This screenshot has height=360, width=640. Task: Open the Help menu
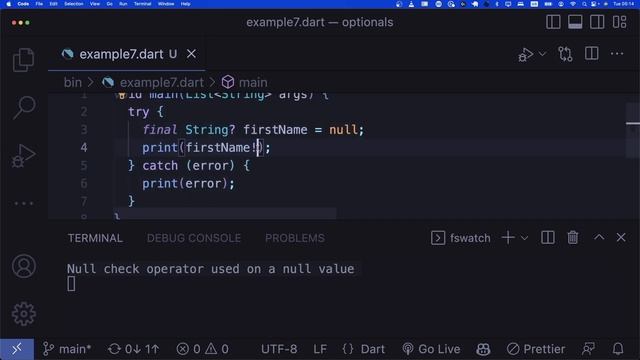pyautogui.click(x=186, y=4)
